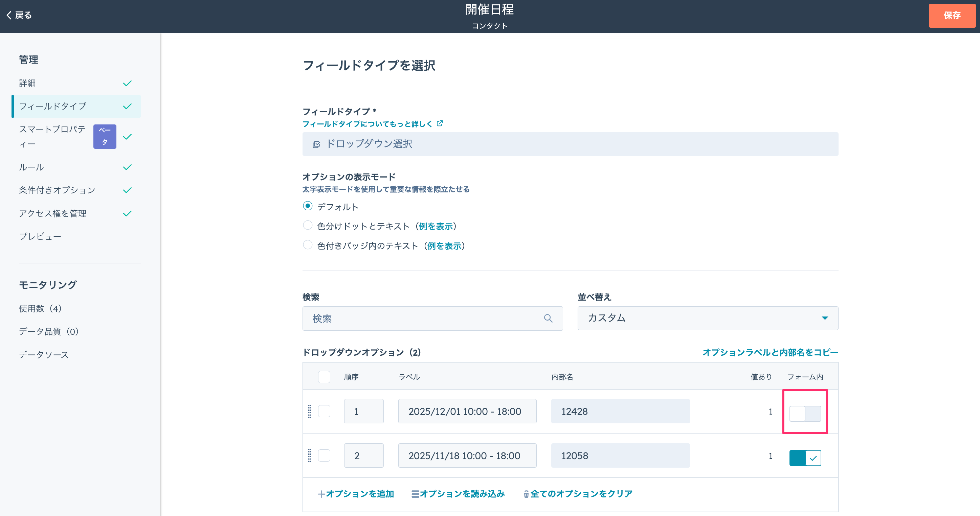This screenshot has width=980, height=516.
Task: Check the checkbox for option 12058
Action: click(324, 455)
